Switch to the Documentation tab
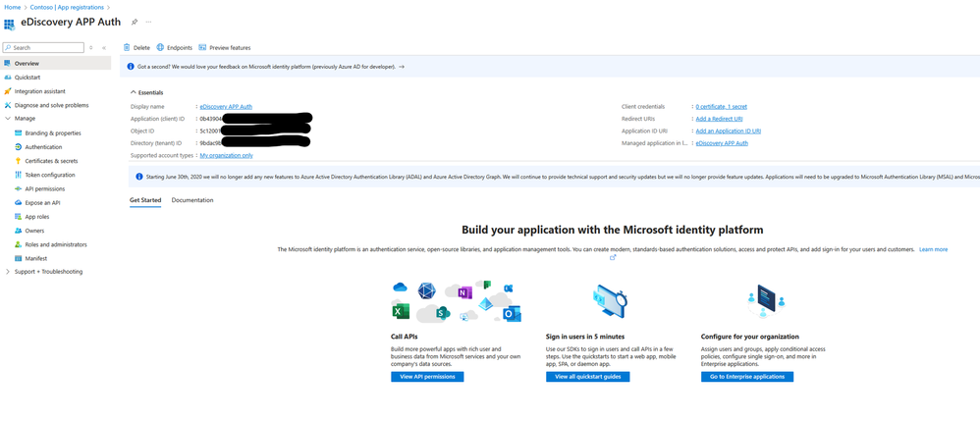Image resolution: width=980 pixels, height=421 pixels. [x=192, y=200]
